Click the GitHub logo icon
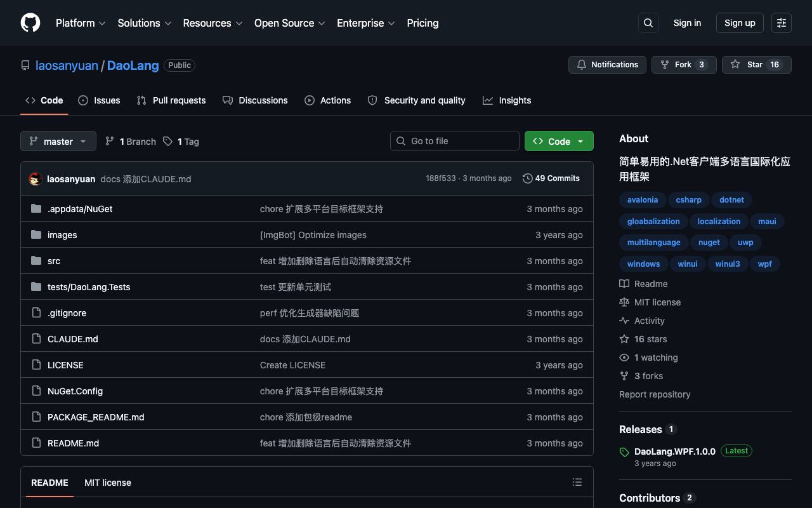Image resolution: width=812 pixels, height=508 pixels. coord(30,23)
